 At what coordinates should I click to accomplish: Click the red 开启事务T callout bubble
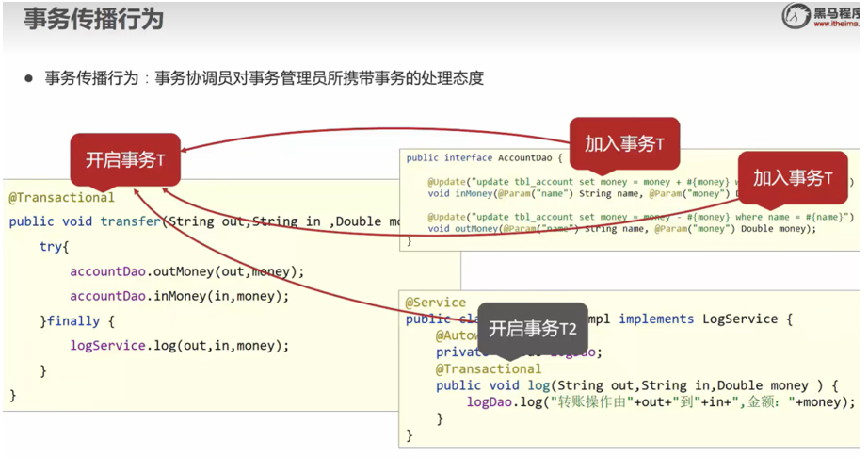pyautogui.click(x=125, y=160)
